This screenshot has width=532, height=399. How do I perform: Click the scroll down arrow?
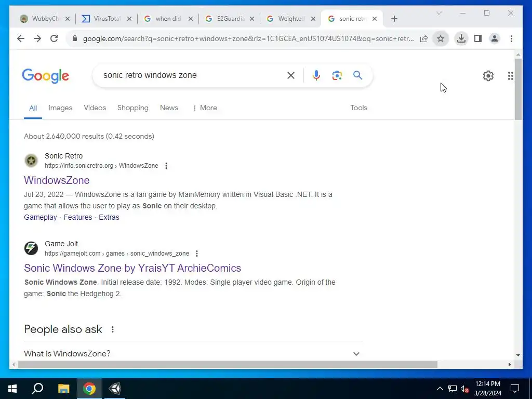click(518, 355)
